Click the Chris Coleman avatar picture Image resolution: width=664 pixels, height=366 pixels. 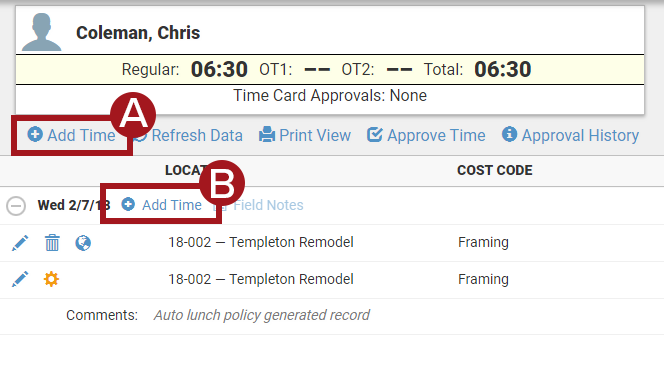42,32
